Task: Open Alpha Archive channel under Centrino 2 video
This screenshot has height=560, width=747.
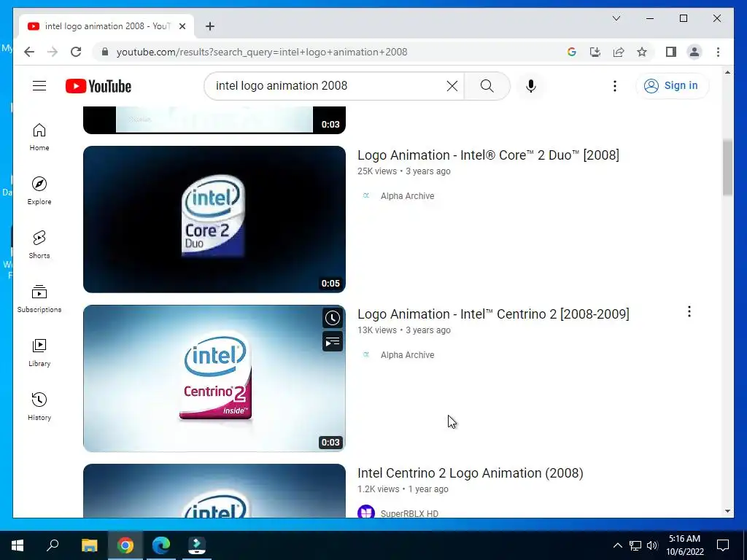Action: 407,355
